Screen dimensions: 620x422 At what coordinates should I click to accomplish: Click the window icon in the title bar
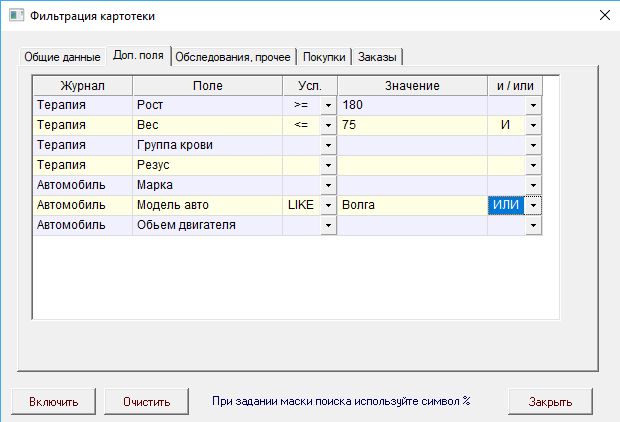click(16, 16)
